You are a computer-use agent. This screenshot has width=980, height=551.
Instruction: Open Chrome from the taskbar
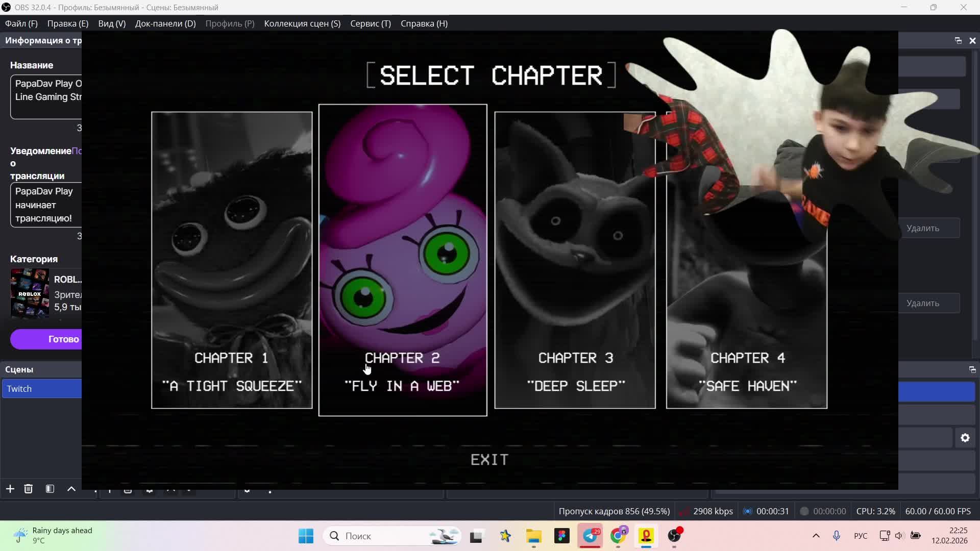click(x=618, y=536)
